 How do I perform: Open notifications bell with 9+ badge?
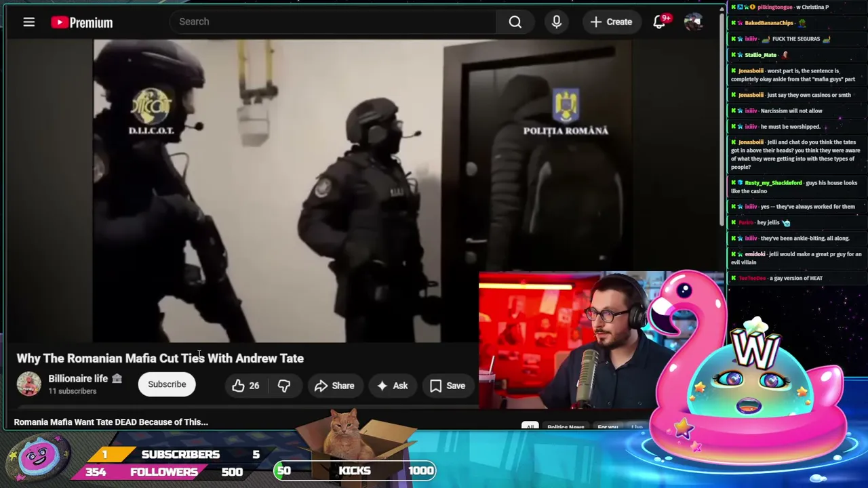(x=659, y=22)
